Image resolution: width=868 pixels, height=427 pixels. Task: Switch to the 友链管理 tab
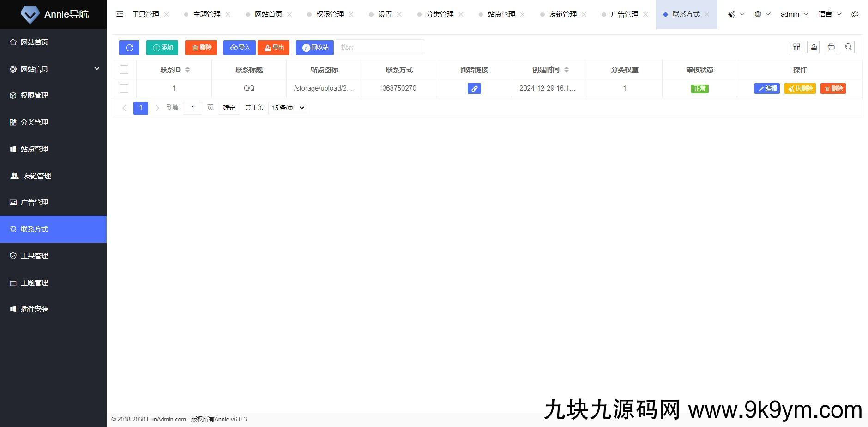pos(563,14)
